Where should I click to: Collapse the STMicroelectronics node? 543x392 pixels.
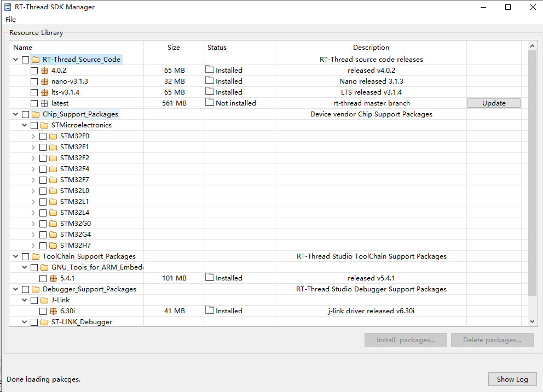click(x=25, y=125)
